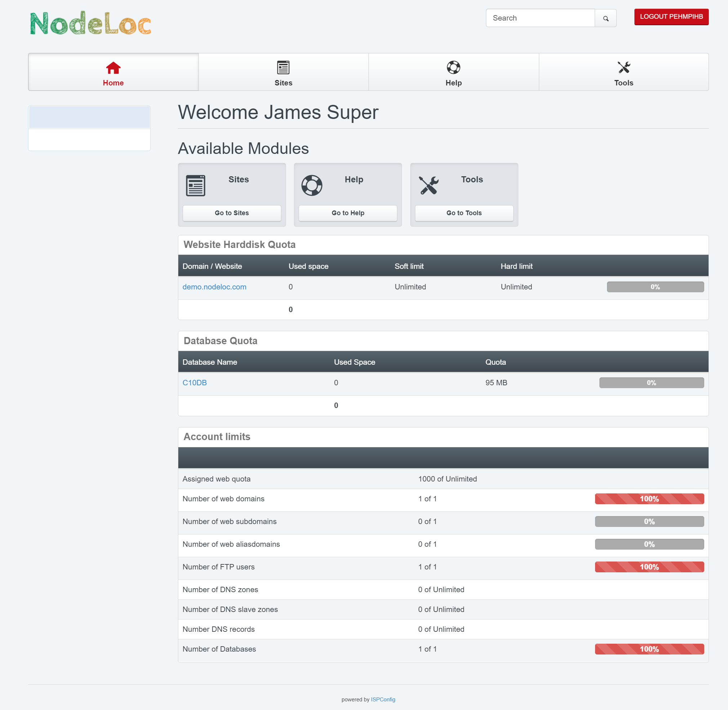Click the C10DB database link
728x710 pixels.
coord(195,382)
